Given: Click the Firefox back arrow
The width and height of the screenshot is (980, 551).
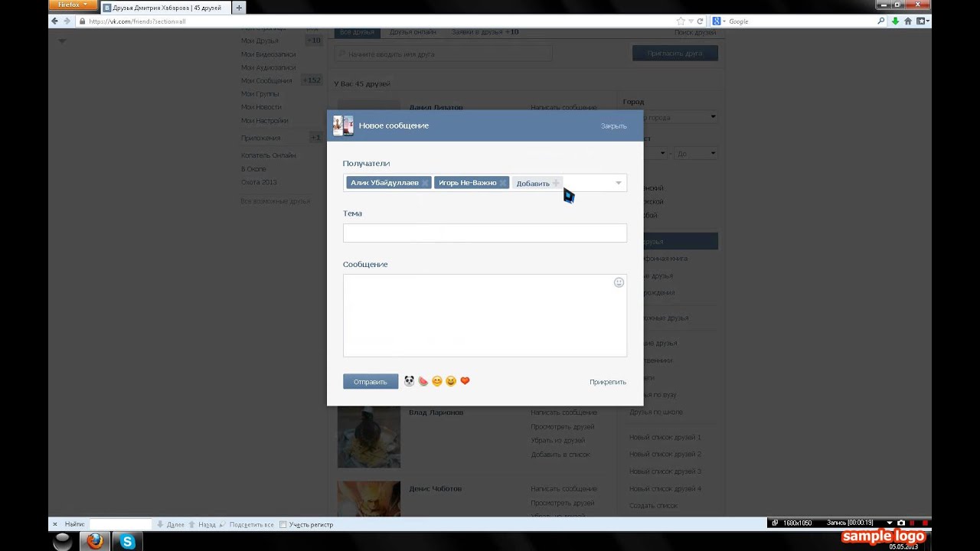Looking at the screenshot, I should coord(54,21).
